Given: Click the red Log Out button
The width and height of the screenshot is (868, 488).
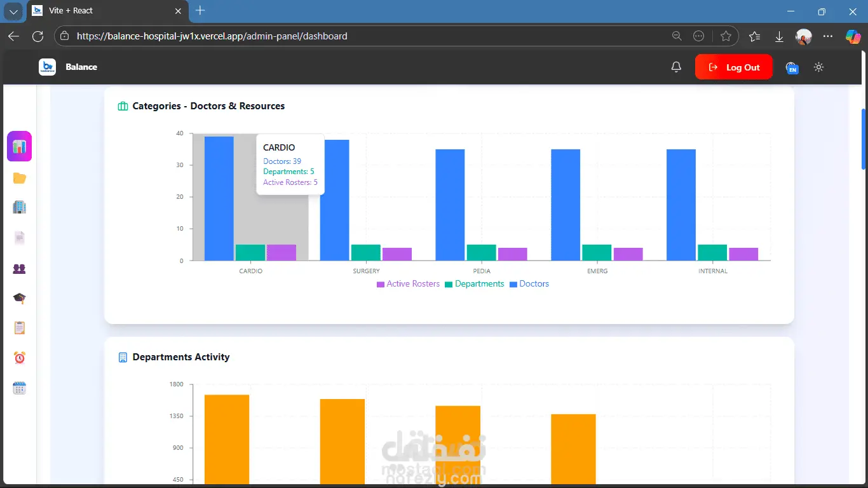Looking at the screenshot, I should tap(734, 67).
